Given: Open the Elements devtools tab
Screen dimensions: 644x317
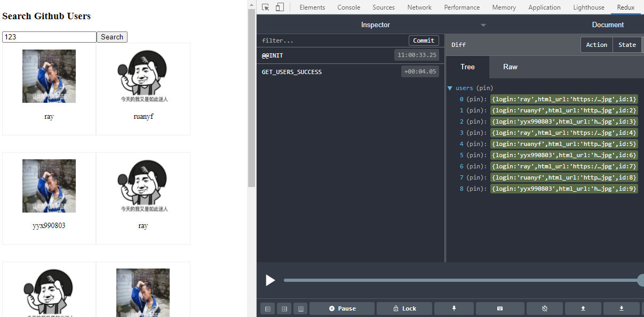Looking at the screenshot, I should pyautogui.click(x=312, y=7).
